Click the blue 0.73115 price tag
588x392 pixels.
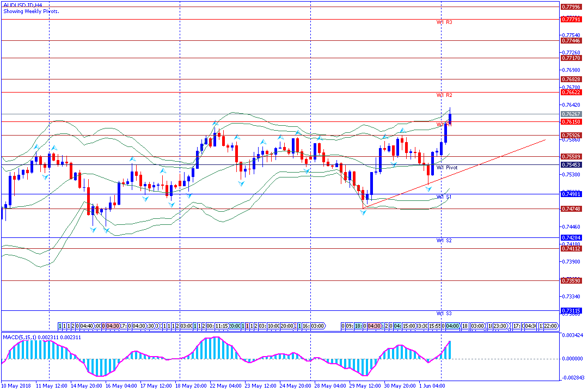click(571, 310)
